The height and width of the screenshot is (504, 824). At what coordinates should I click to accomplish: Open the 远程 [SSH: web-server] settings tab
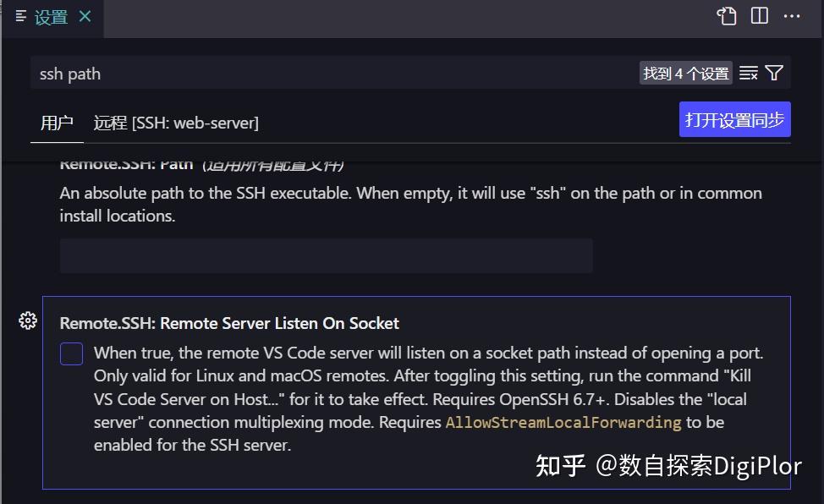[x=175, y=123]
